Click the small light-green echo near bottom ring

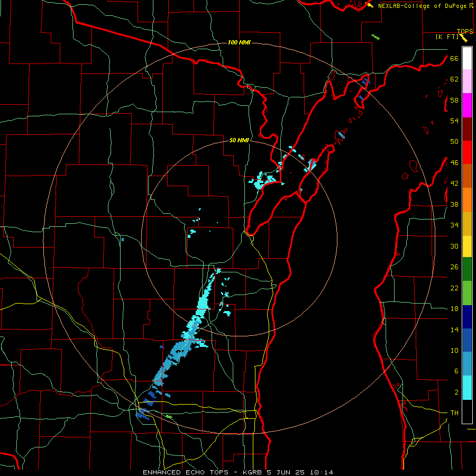(x=168, y=416)
